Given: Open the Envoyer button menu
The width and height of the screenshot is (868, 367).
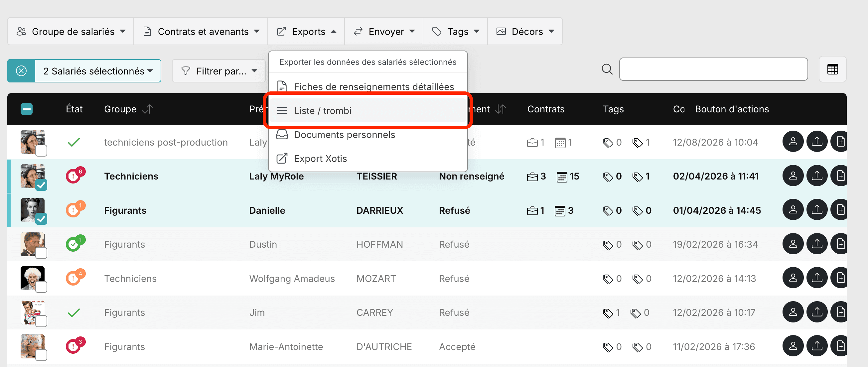Looking at the screenshot, I should (384, 31).
